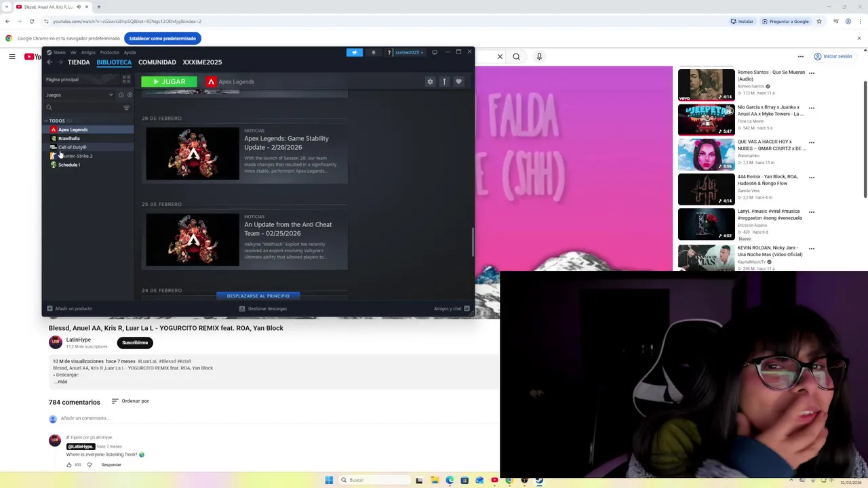This screenshot has height=488, width=868.
Task: Open Amigos y chat panel
Action: click(452, 308)
